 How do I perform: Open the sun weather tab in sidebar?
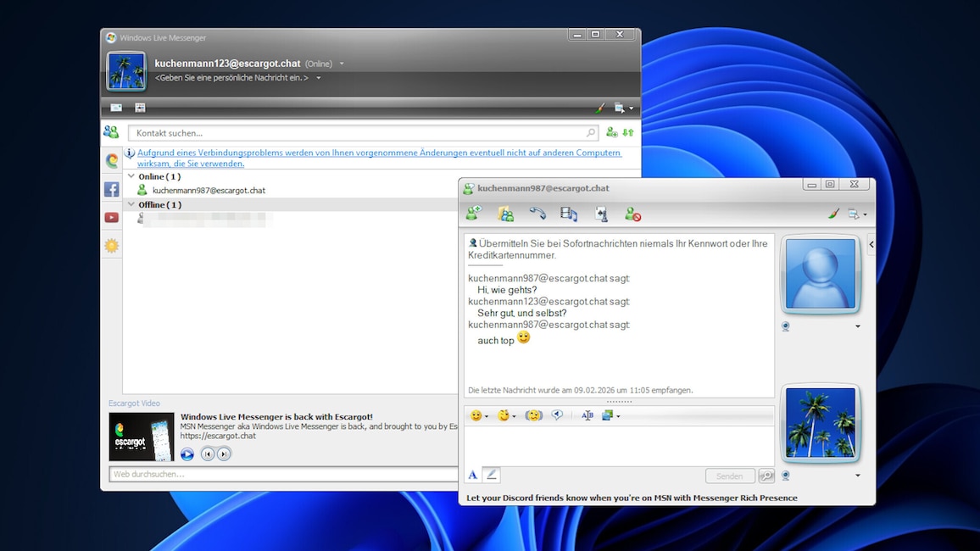click(112, 246)
